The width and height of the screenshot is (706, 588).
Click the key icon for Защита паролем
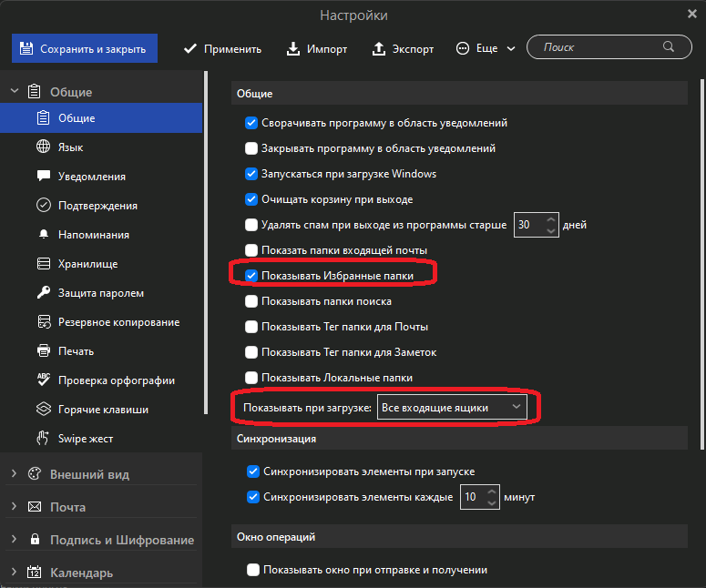(43, 292)
